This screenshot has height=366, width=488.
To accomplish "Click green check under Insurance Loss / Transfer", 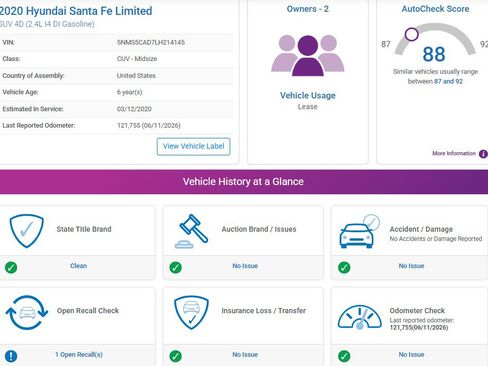I will (x=175, y=356).
